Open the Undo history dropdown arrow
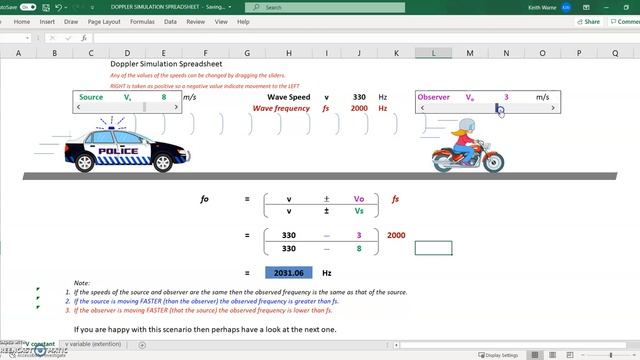This screenshot has width=640, height=360. click(x=66, y=7)
